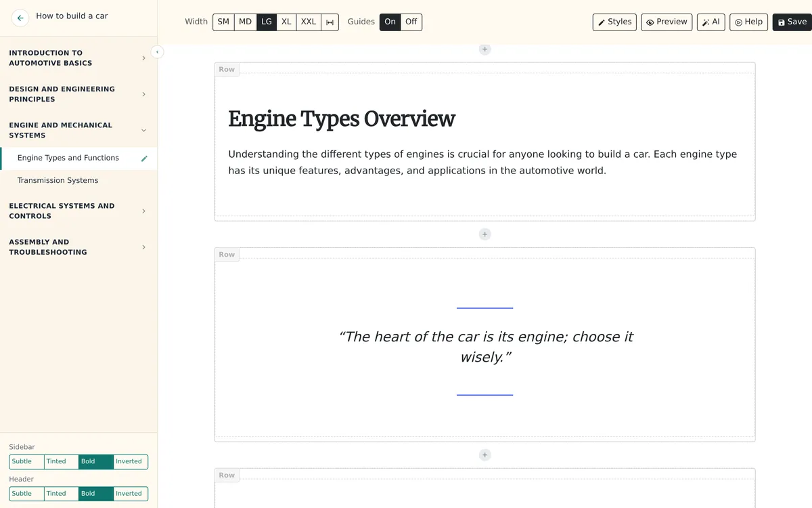Image resolution: width=812 pixels, height=508 pixels.
Task: Add block below the quote row
Action: pyautogui.click(x=484, y=455)
